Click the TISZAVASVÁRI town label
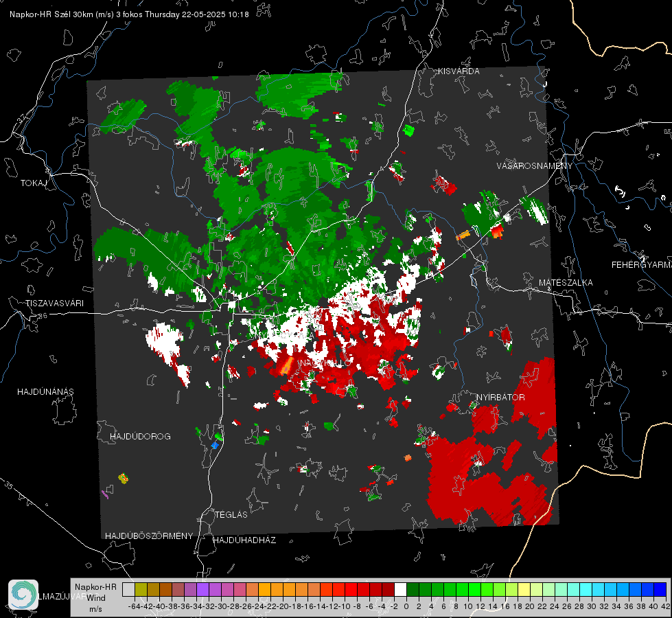672x618 pixels. (x=54, y=304)
